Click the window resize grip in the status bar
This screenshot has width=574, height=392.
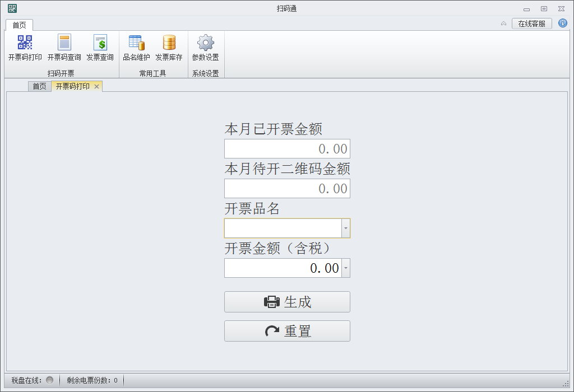pos(566,383)
